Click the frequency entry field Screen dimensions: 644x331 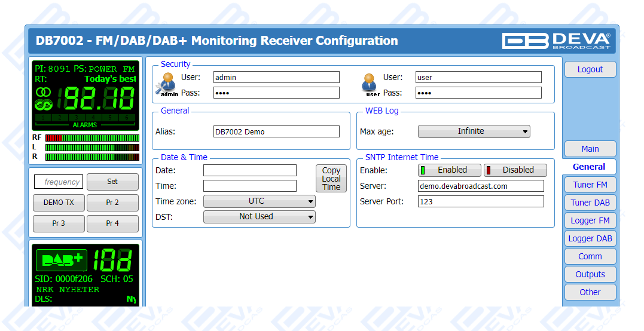coord(58,182)
